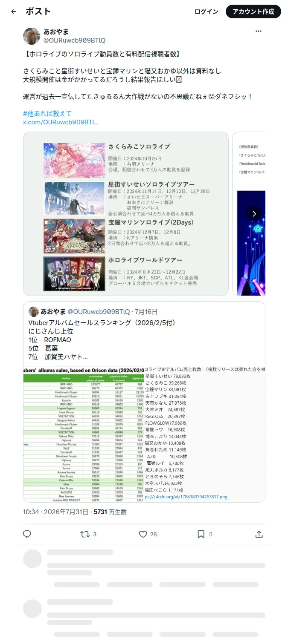
Task: Click the bookmark count 5
Action: tap(211, 534)
